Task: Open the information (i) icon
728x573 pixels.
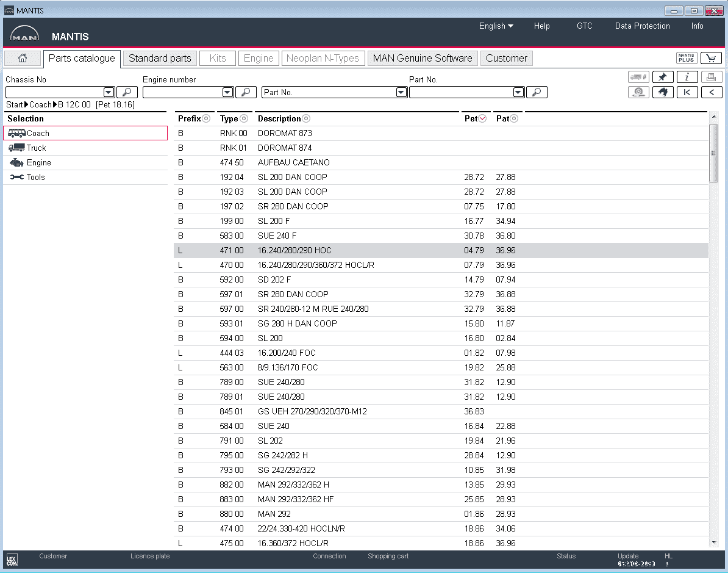Action: 687,77
